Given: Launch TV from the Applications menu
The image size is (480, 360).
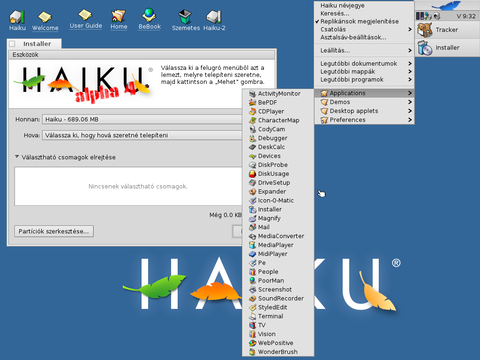Looking at the screenshot, I should pos(278,325).
